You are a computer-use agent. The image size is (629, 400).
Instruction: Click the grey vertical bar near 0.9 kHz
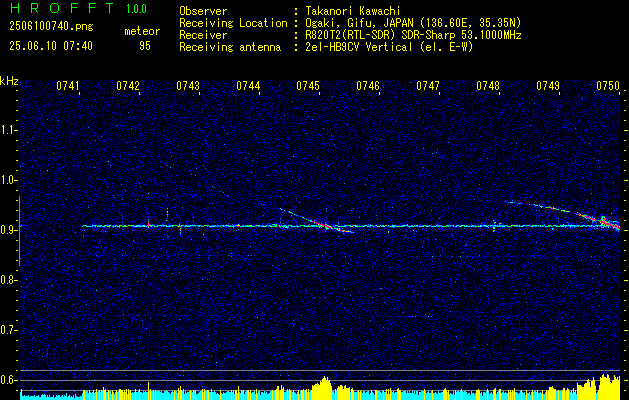pyautogui.click(x=19, y=231)
